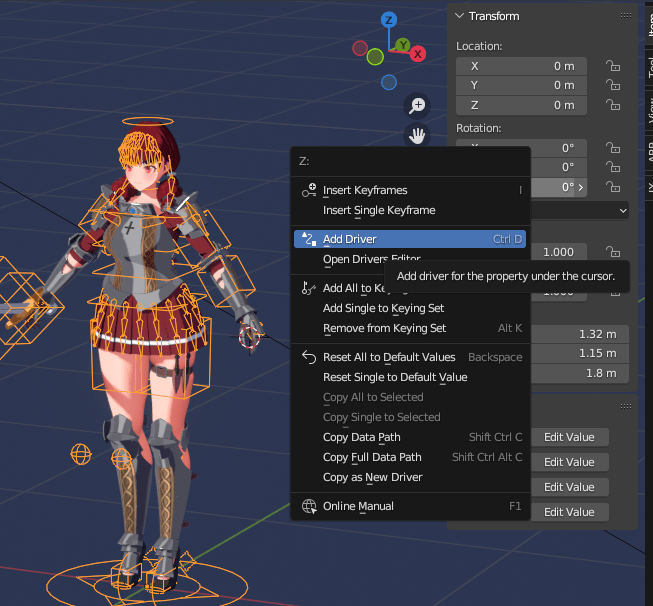This screenshot has height=606, width=653.
Task: Click the Location X value field
Action: coord(521,66)
